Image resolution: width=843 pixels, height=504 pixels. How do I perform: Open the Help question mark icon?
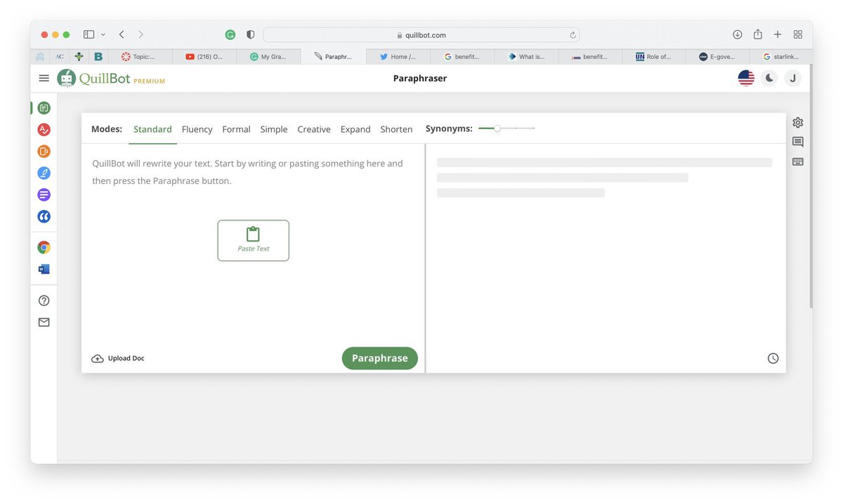44,300
